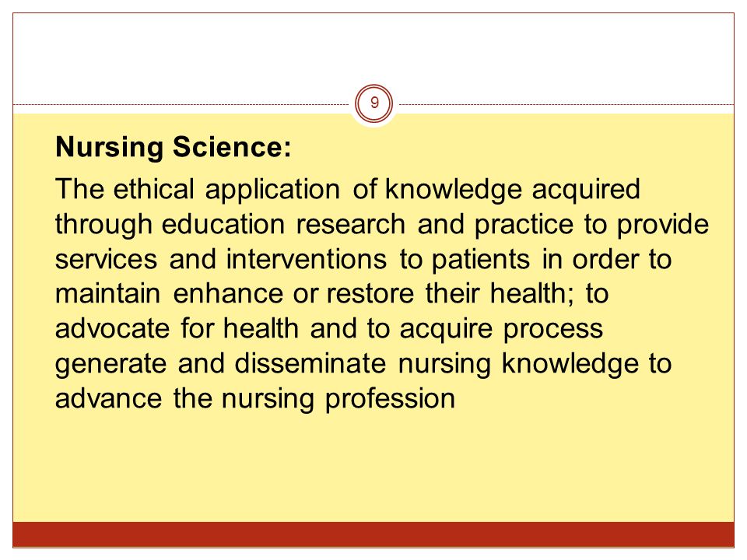Click the word 'acquired' on first line
This screenshot has height=560, width=747.
pyautogui.click(x=586, y=190)
